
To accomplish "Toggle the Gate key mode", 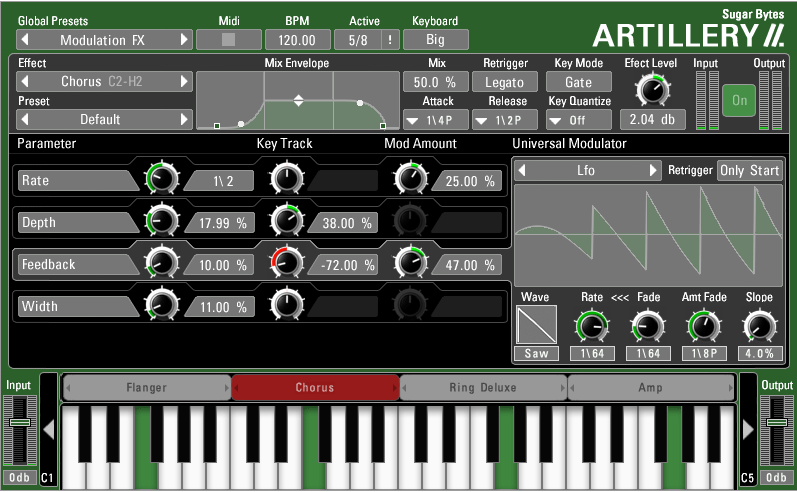I will (x=578, y=82).
